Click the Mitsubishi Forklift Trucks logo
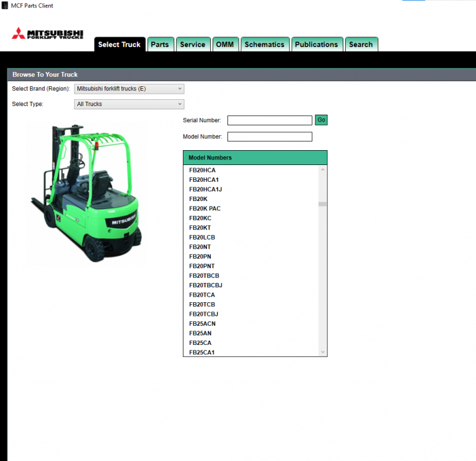Image resolution: width=476 pixels, height=461 pixels. [48, 34]
